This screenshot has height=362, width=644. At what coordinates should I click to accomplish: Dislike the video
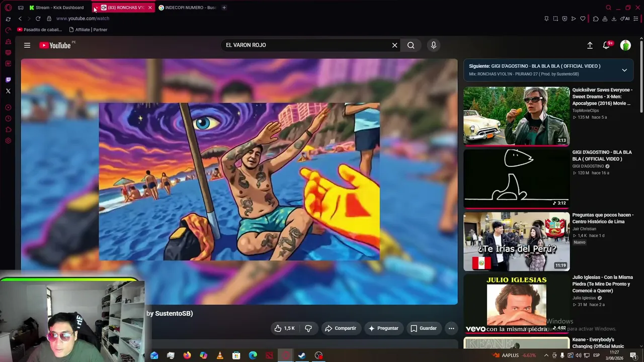(x=308, y=328)
